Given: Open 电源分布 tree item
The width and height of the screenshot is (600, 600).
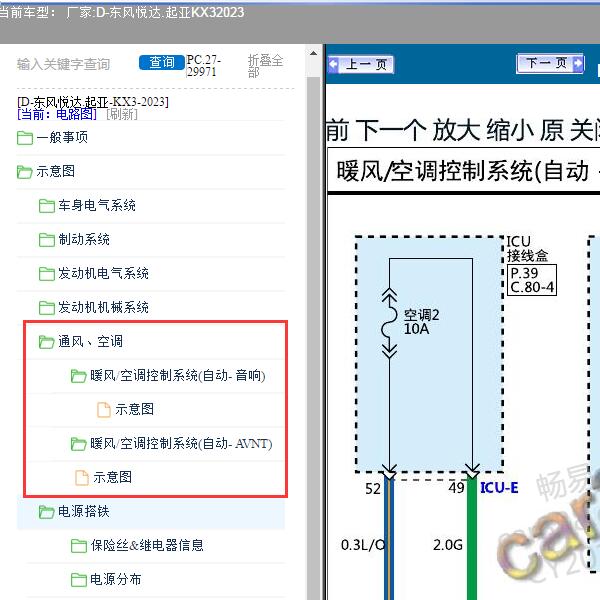Looking at the screenshot, I should [x=116, y=579].
